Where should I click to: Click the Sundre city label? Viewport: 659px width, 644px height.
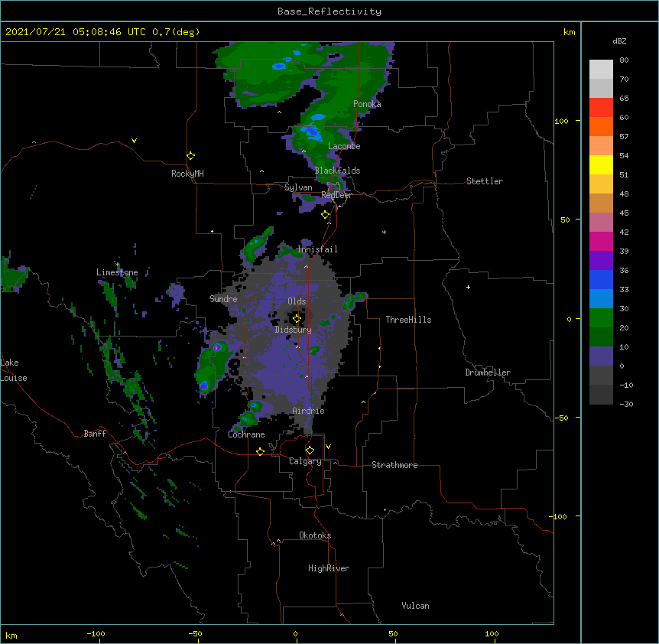point(223,299)
